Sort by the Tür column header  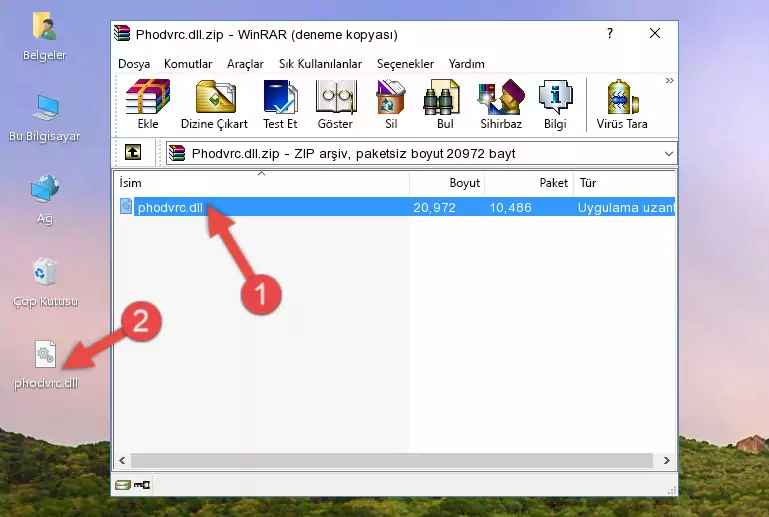click(x=624, y=183)
